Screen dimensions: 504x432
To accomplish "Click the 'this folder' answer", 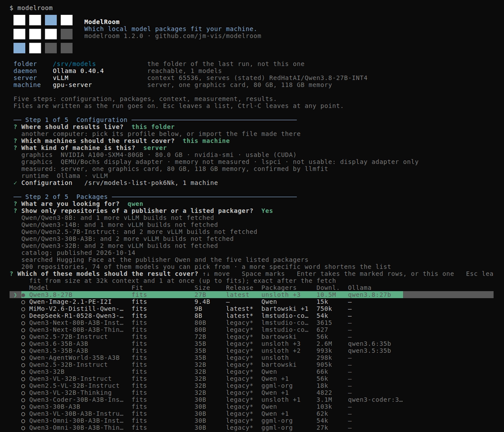I will click(153, 127).
